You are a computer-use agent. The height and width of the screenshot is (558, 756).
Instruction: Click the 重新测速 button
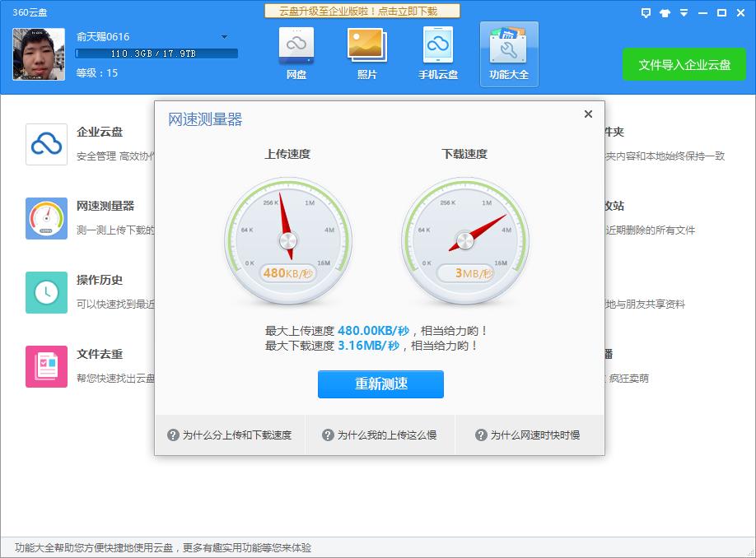click(380, 384)
